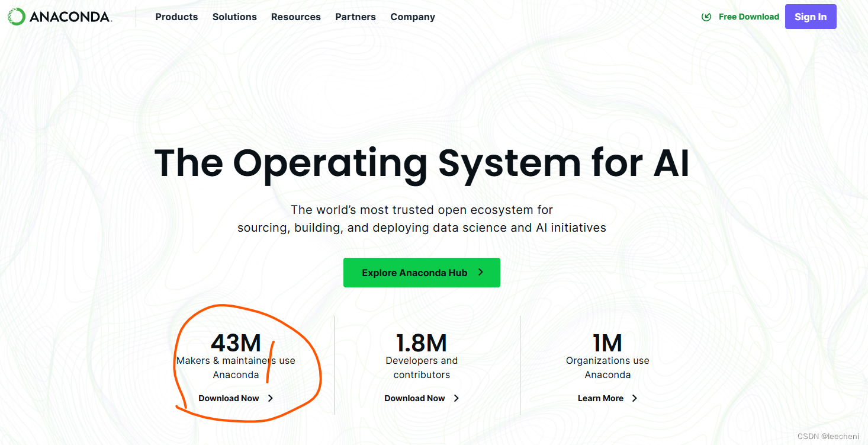
Task: Click 'Organizations use Anaconda' text
Action: point(607,367)
